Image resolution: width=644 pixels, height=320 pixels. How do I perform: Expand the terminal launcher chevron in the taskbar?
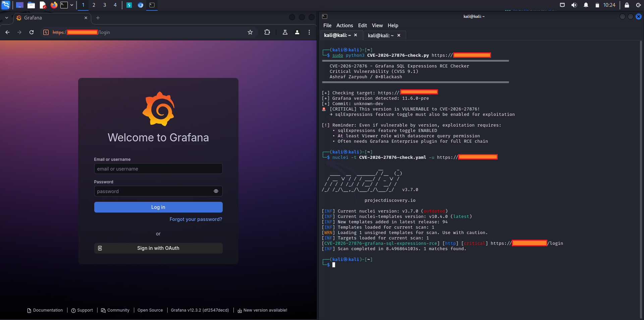coord(71,5)
